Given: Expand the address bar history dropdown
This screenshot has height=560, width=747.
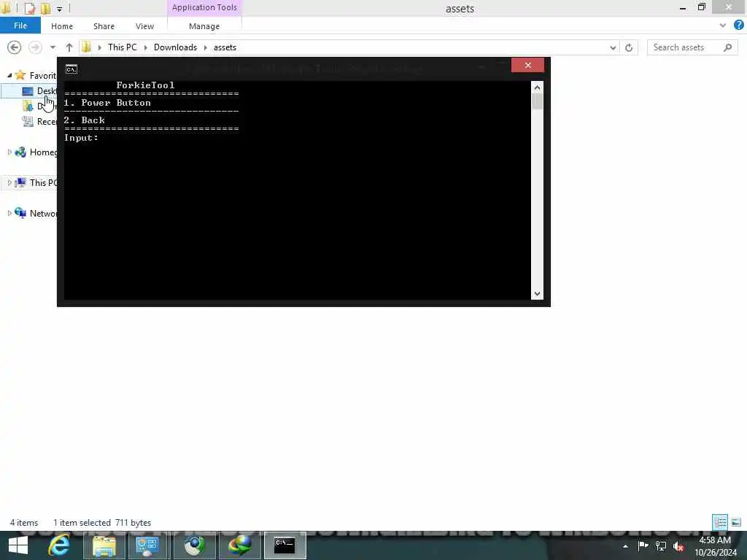Looking at the screenshot, I should click(613, 47).
